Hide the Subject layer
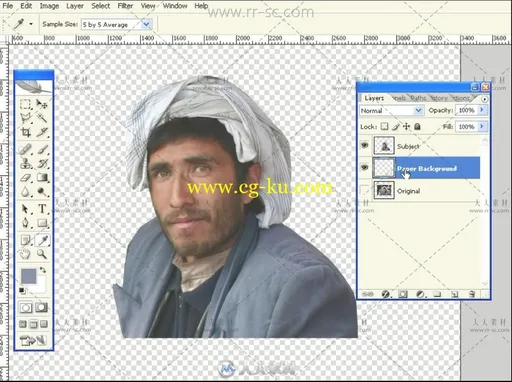Viewport: 512px width, 382px height. 365,145
